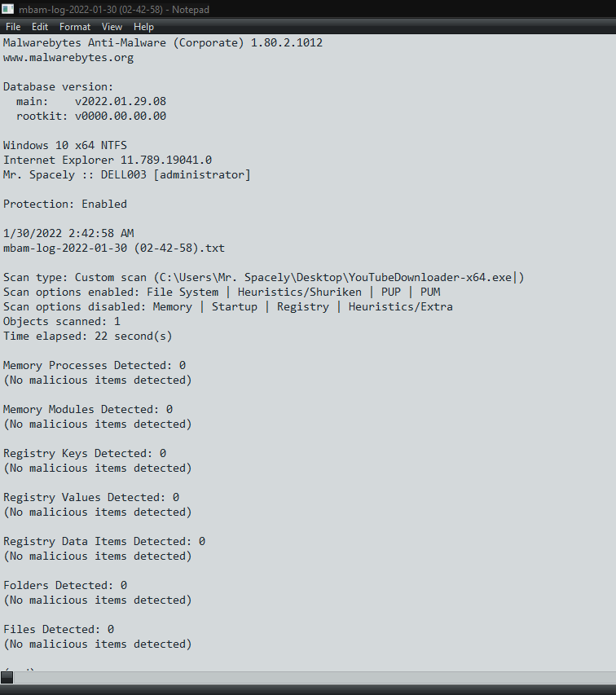616x695 pixels.
Task: Open the Edit menu
Action: (x=39, y=27)
